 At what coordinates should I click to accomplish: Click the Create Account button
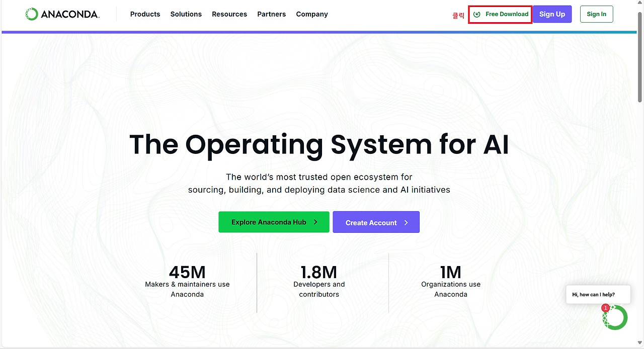(x=376, y=222)
